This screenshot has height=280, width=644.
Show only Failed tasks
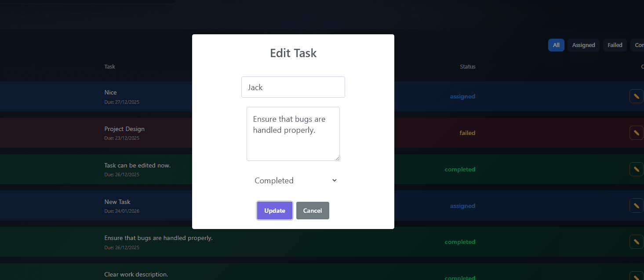click(x=615, y=45)
